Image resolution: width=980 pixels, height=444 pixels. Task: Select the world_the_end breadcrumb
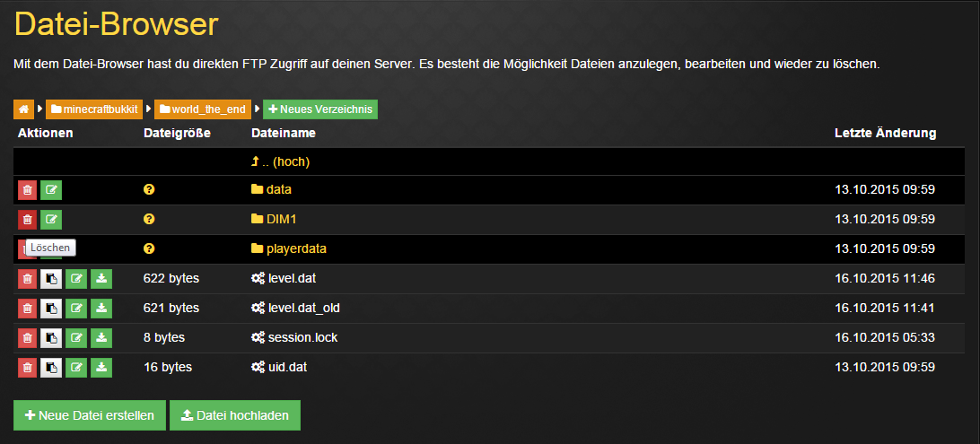[206, 109]
